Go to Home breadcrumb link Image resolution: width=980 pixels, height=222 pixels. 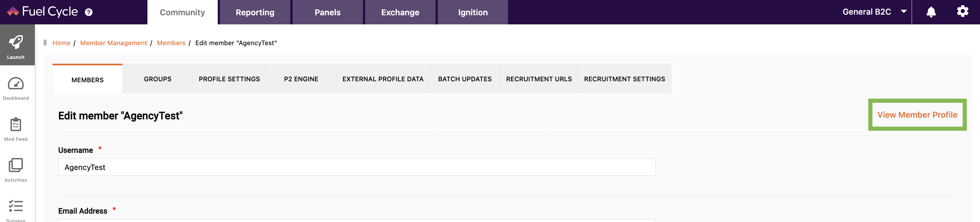coord(61,43)
